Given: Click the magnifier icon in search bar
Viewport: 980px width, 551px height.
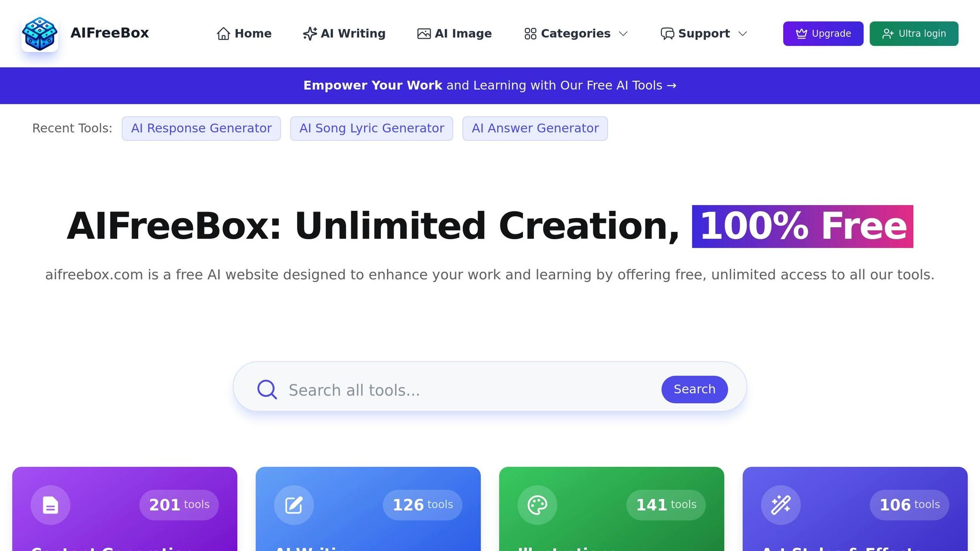Looking at the screenshot, I should (x=267, y=389).
